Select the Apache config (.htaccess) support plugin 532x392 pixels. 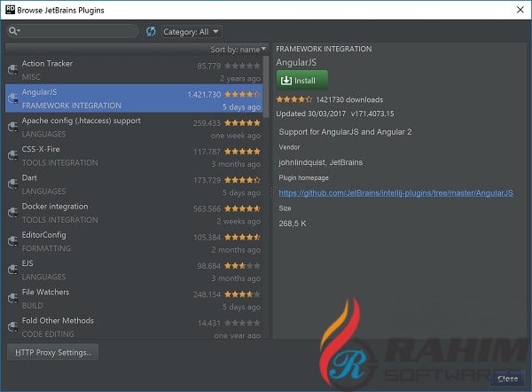pyautogui.click(x=134, y=128)
